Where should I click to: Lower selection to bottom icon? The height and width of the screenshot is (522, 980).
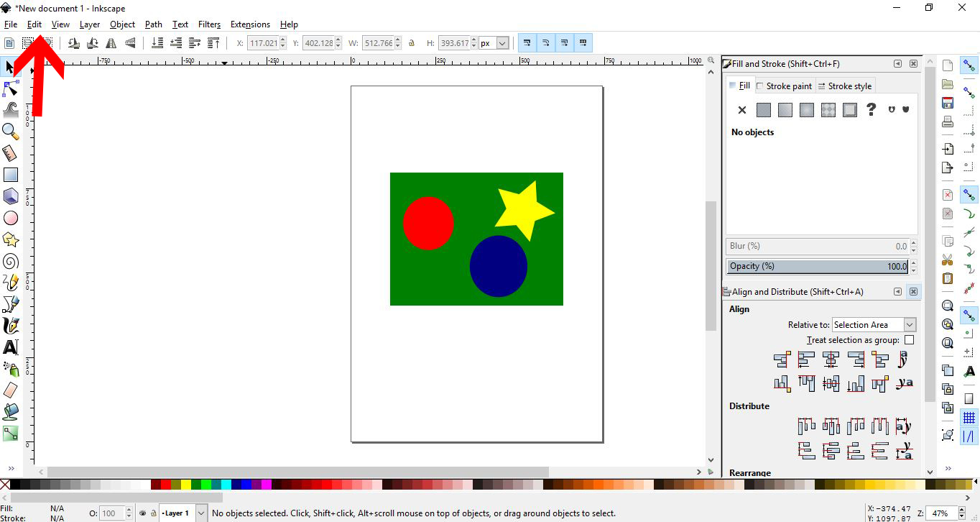[157, 43]
